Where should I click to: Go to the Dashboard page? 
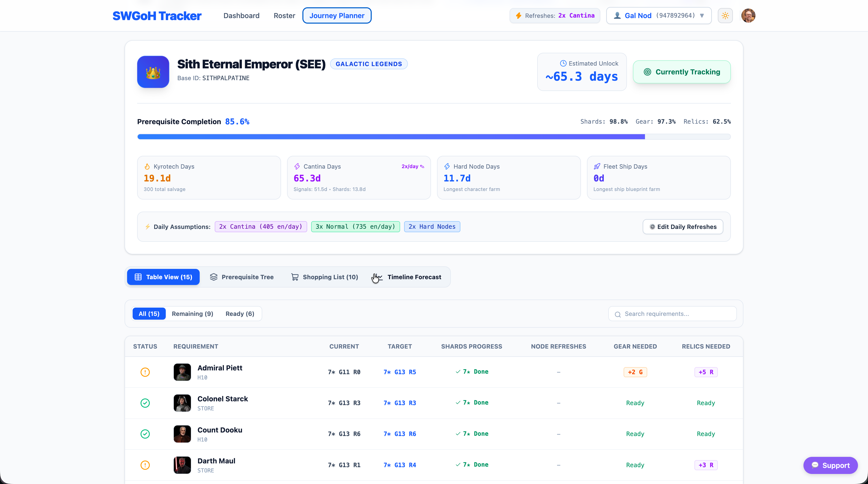pyautogui.click(x=241, y=16)
